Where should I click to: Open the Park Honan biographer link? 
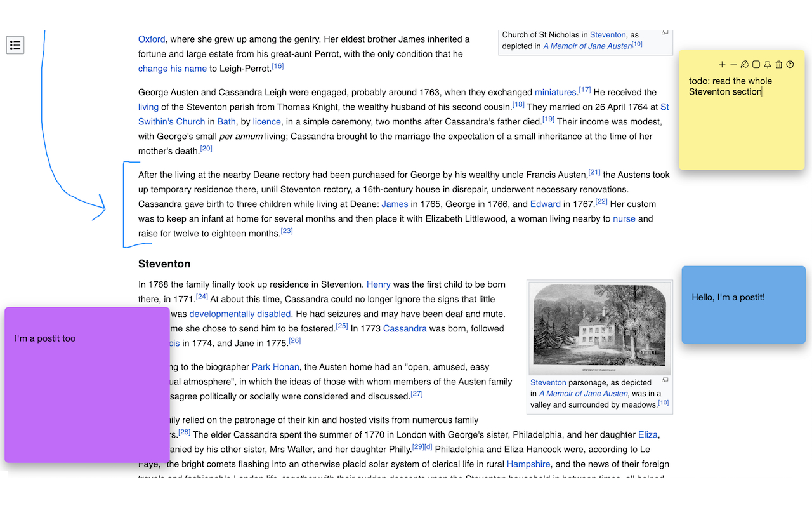click(x=275, y=367)
